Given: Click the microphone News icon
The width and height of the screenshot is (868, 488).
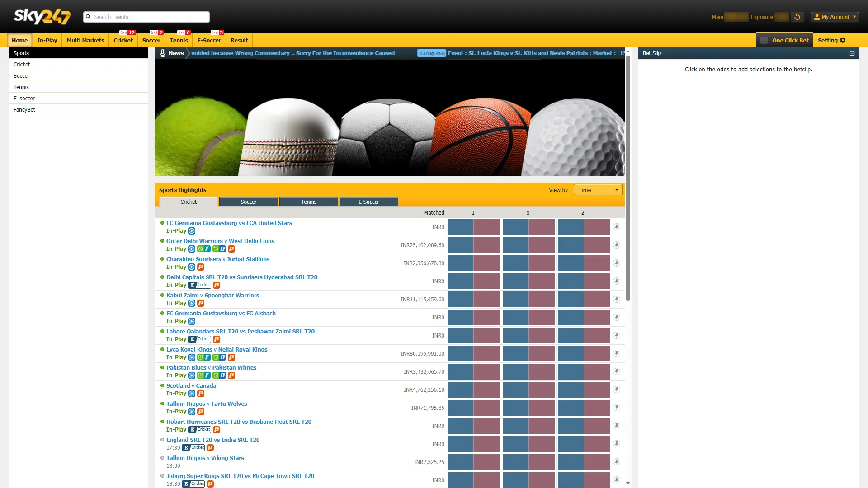Looking at the screenshot, I should tap(162, 53).
